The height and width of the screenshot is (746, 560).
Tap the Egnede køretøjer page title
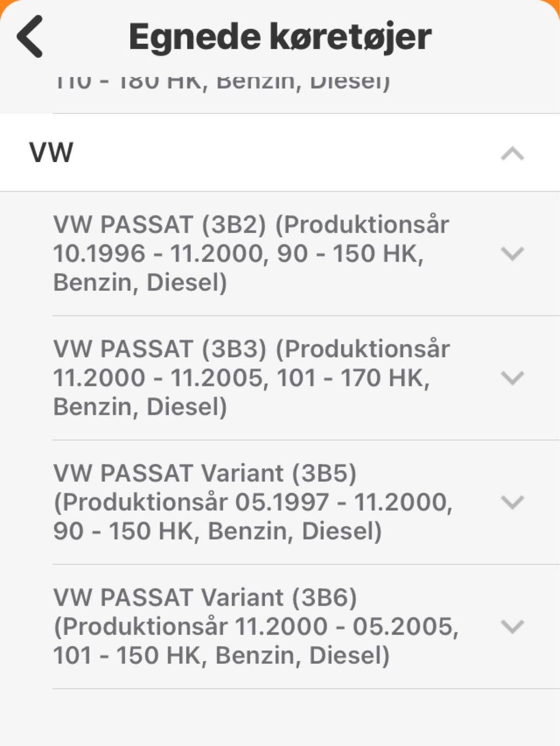click(x=280, y=36)
